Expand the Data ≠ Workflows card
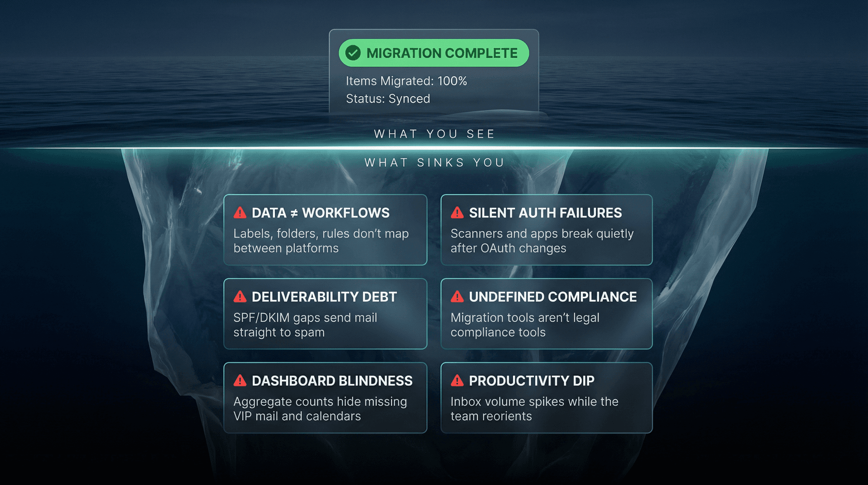This screenshot has width=868, height=485. coord(325,230)
